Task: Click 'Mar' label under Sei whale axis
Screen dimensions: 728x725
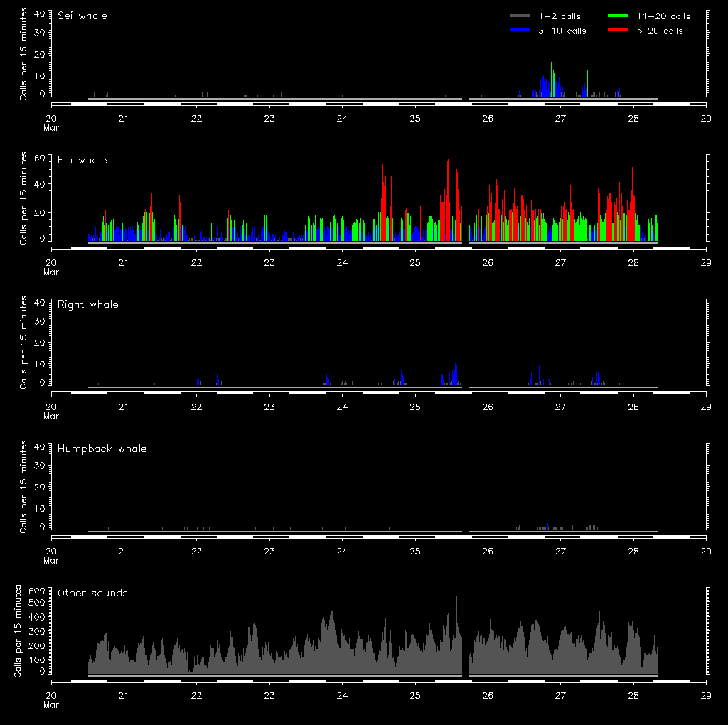Action: [51, 127]
